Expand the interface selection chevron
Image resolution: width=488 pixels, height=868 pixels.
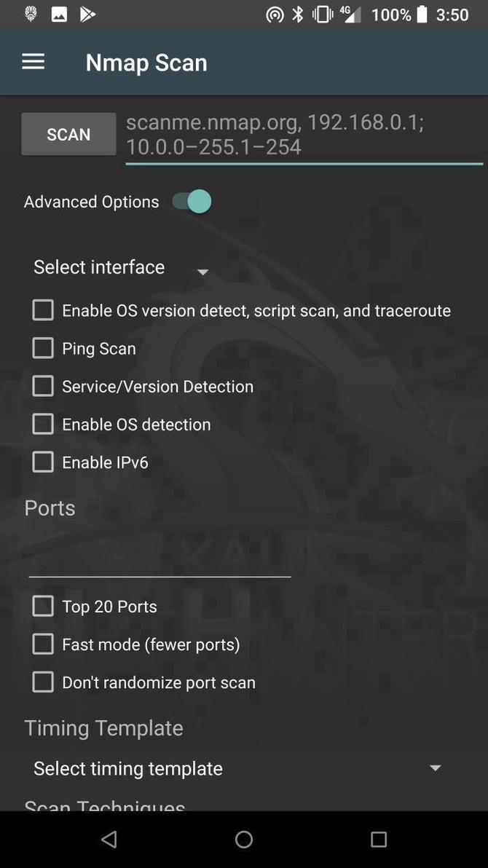[202, 271]
